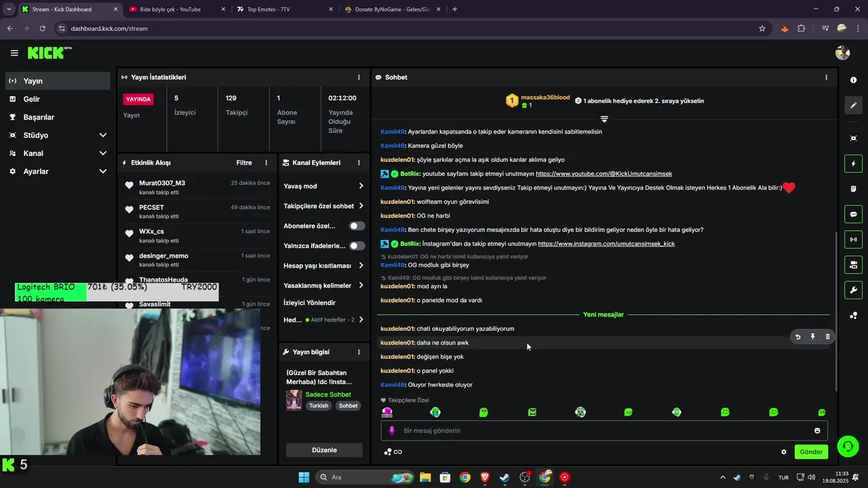Open the hamburger menu next to Kick logo
This screenshot has height=488, width=868.
pyautogui.click(x=14, y=53)
